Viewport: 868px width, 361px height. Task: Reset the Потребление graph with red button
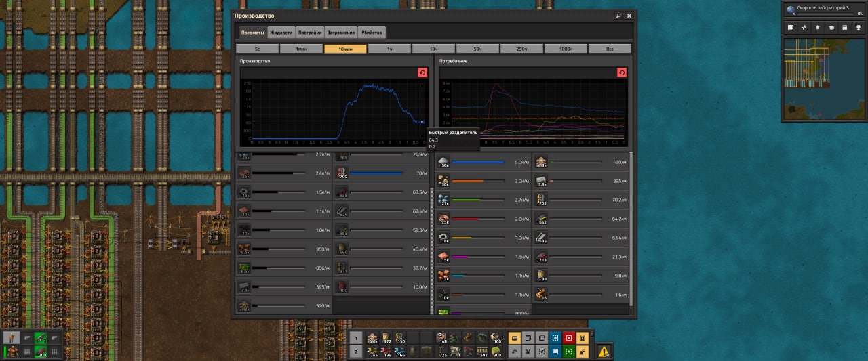[x=621, y=72]
